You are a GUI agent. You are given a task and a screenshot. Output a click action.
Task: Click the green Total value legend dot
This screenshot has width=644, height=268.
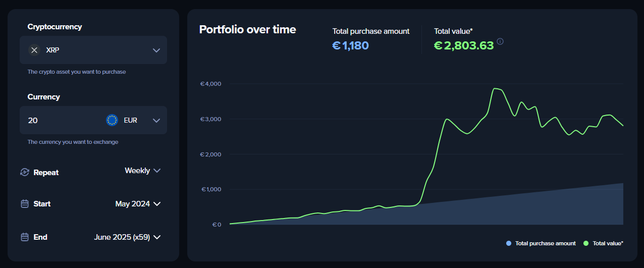[x=586, y=243]
